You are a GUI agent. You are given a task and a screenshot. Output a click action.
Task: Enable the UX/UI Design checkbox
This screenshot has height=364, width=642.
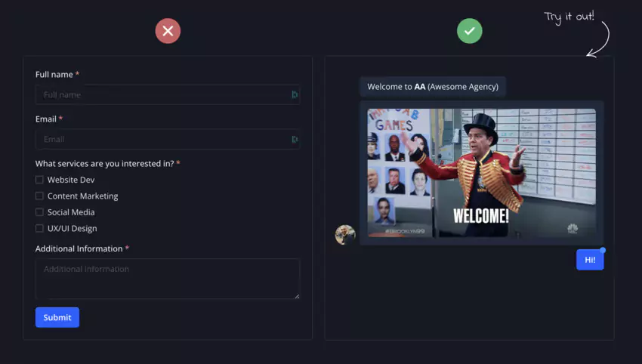39,228
